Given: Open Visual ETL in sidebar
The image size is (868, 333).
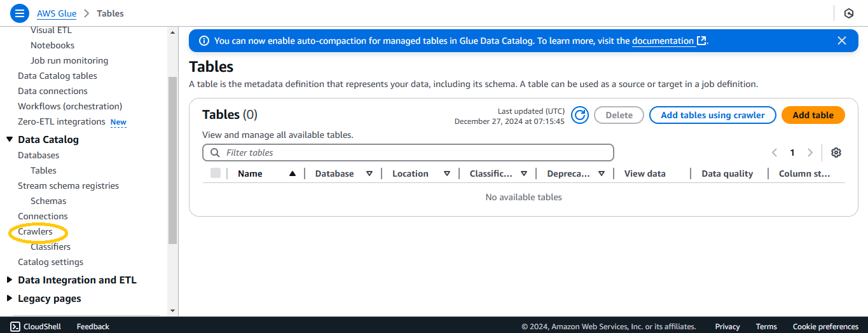Looking at the screenshot, I should [x=51, y=30].
